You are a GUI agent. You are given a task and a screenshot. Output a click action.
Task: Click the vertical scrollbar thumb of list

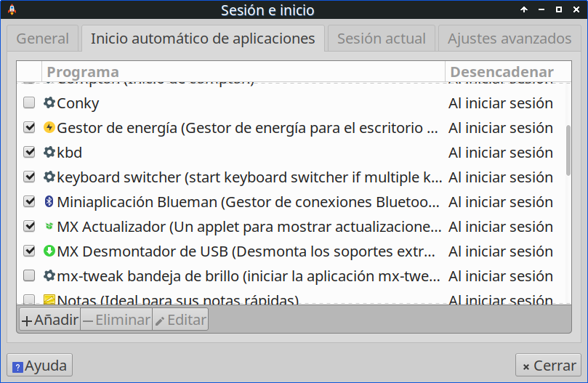pos(568,150)
